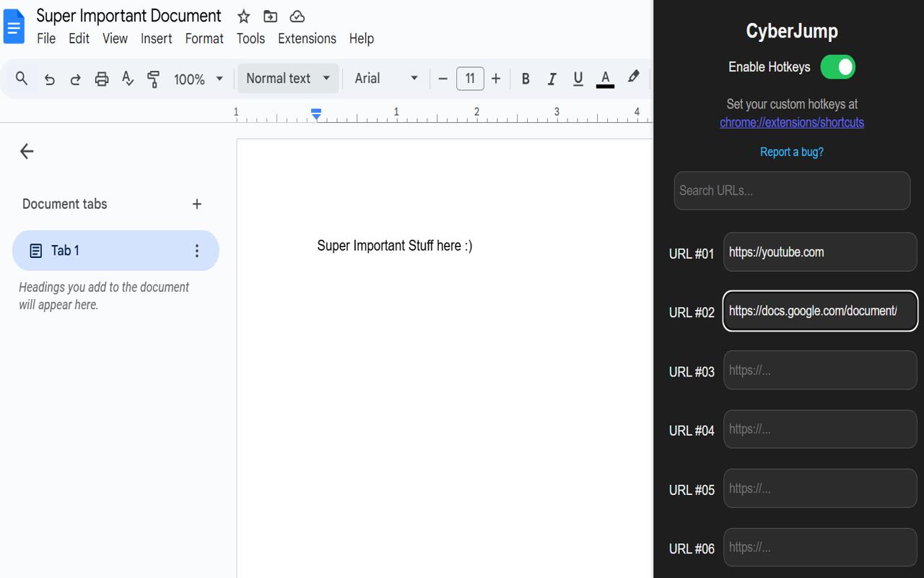Open the File menu
Viewport: 924px width, 578px height.
(x=46, y=38)
